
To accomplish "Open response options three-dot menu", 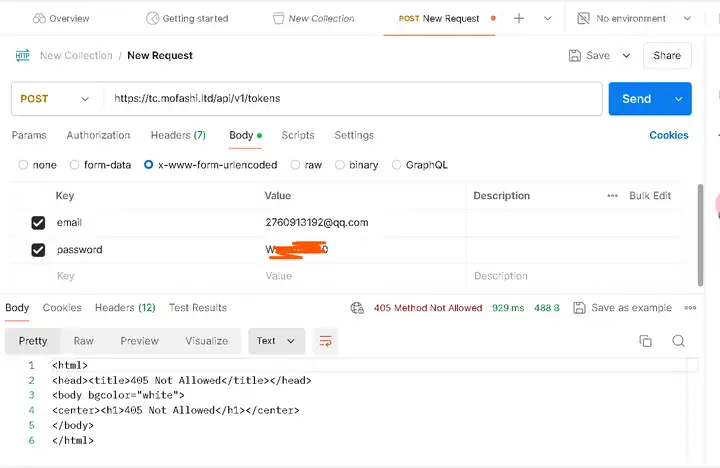I will pos(690,308).
